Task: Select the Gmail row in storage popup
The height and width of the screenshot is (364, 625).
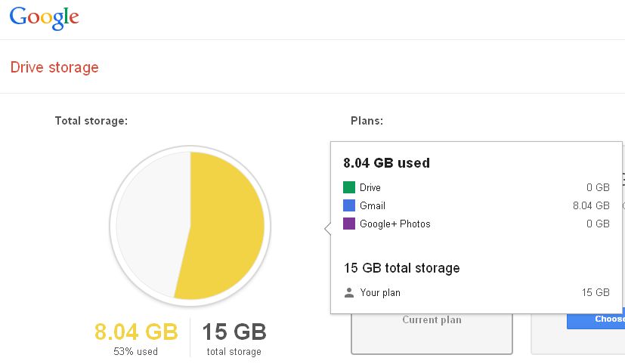Action: point(476,205)
